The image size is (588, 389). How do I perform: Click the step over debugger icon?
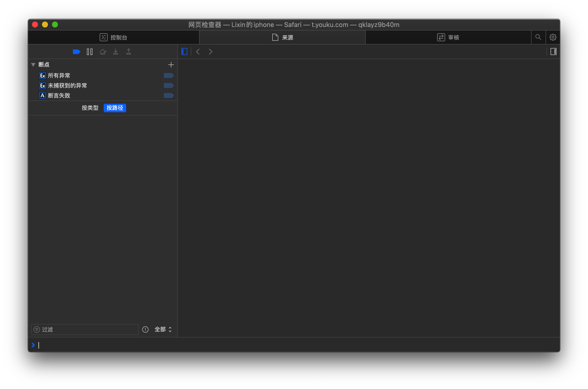(103, 52)
